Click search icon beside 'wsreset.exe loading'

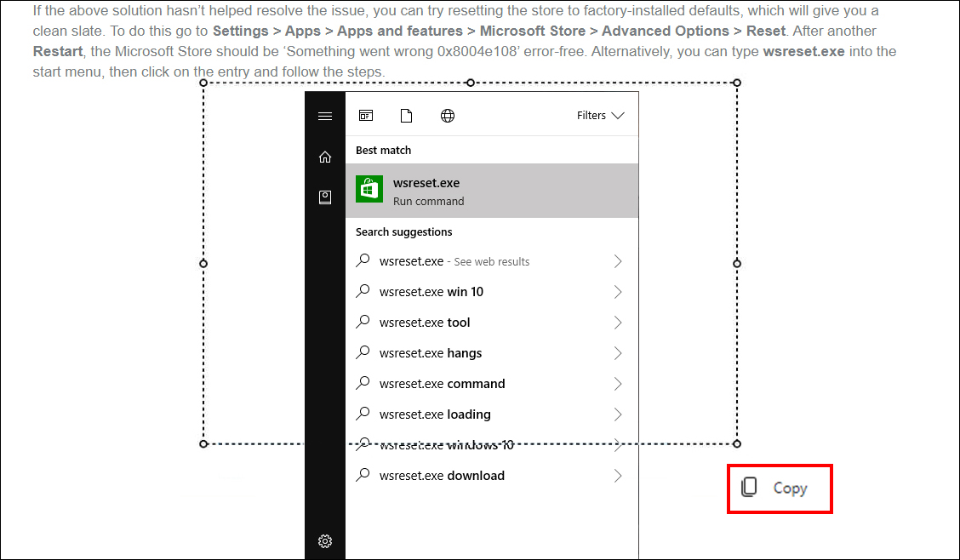point(363,413)
